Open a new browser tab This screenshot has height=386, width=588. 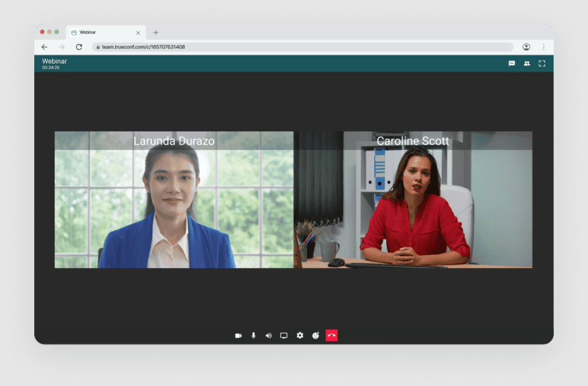(156, 33)
